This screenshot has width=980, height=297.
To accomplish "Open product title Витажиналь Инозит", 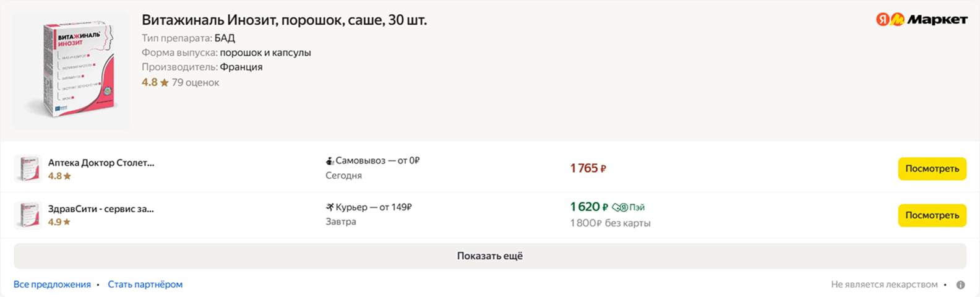I will tap(284, 20).
